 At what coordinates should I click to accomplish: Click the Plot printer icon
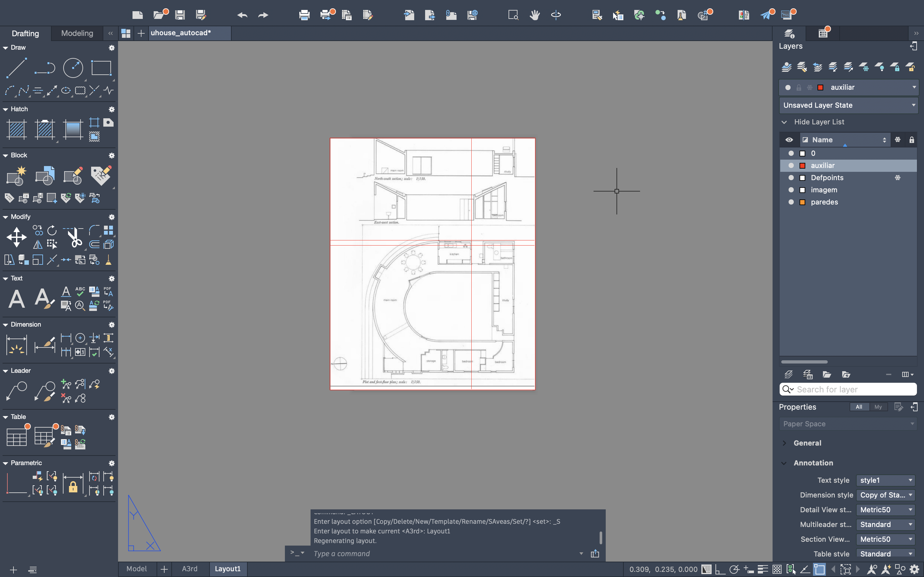tap(304, 15)
